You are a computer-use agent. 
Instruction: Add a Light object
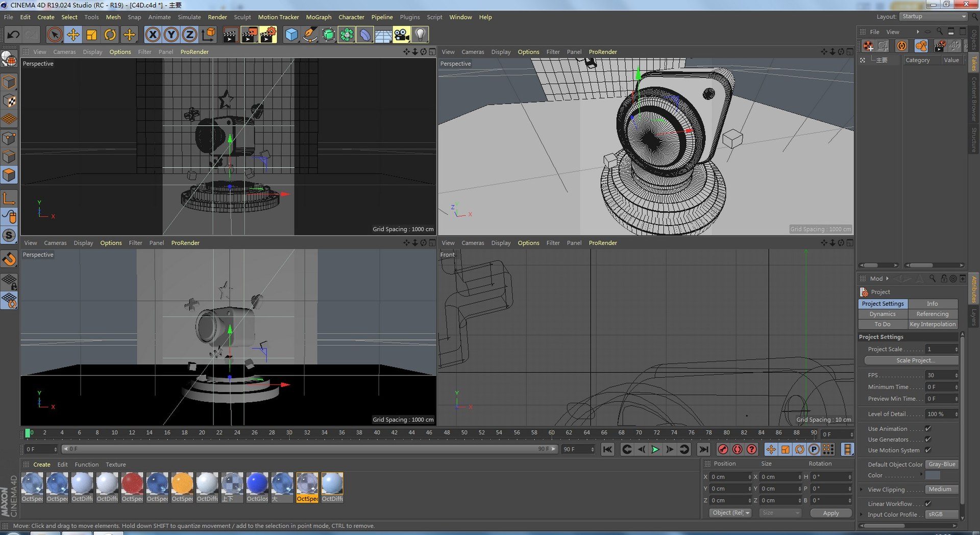(x=420, y=35)
